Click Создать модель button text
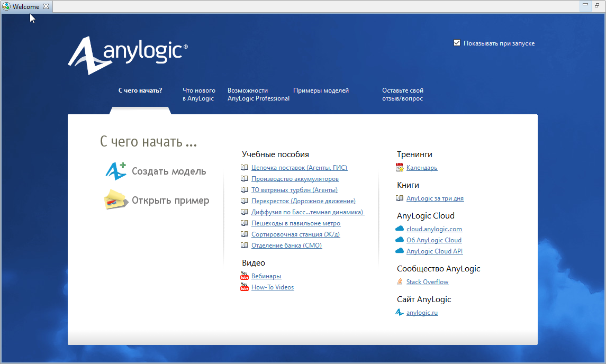 click(169, 171)
